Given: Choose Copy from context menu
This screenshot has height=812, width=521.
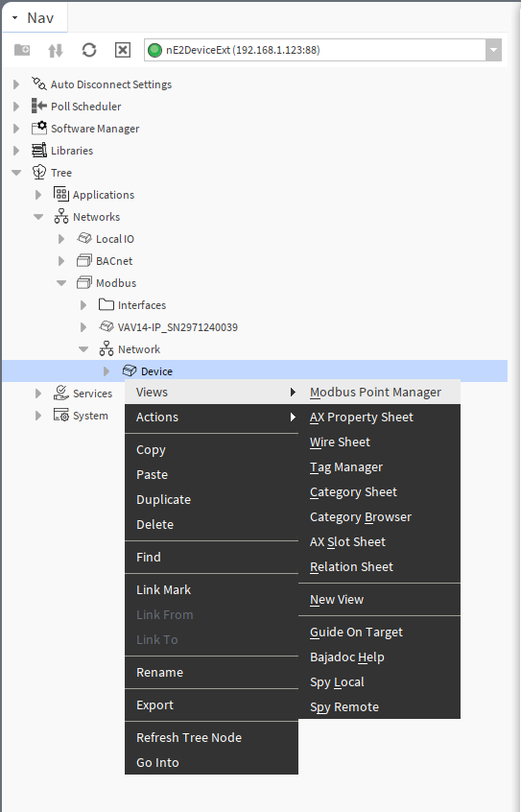Looking at the screenshot, I should click(211, 449).
